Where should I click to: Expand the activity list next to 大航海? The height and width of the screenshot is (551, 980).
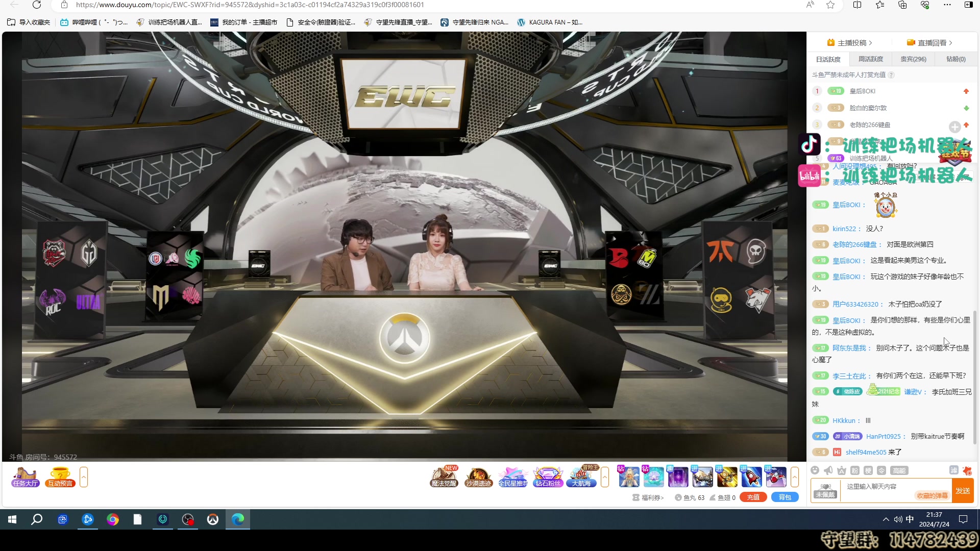[x=605, y=477]
